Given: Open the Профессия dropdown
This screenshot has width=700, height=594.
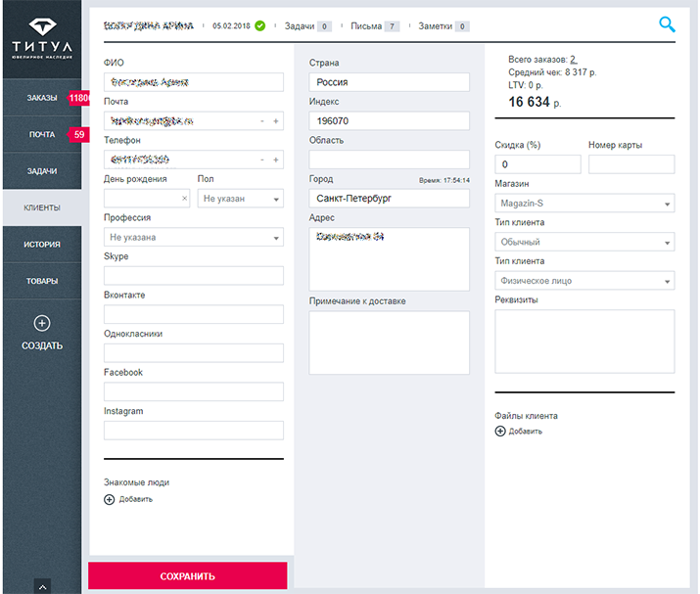Looking at the screenshot, I should [x=193, y=237].
